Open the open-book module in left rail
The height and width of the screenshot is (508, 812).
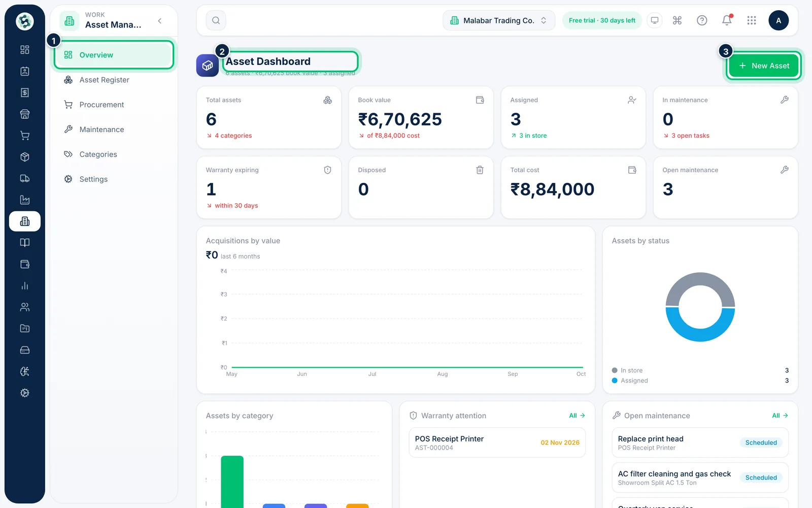pos(24,243)
